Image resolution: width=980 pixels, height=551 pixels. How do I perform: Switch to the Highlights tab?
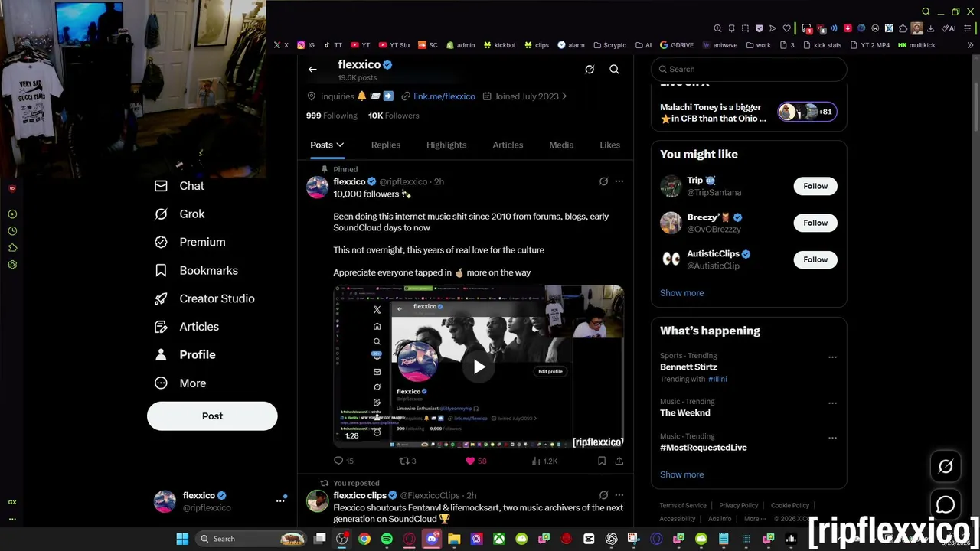[x=446, y=145]
